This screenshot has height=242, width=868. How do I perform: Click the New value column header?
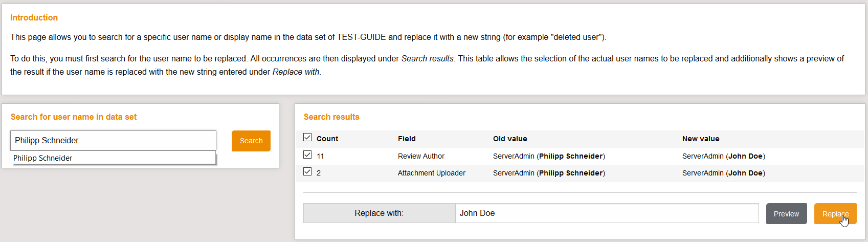click(701, 139)
